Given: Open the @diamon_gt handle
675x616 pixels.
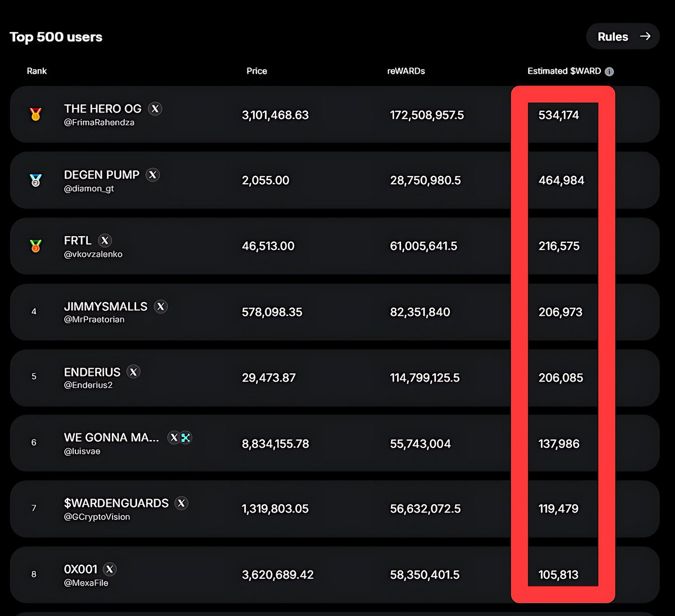Looking at the screenshot, I should point(89,188).
